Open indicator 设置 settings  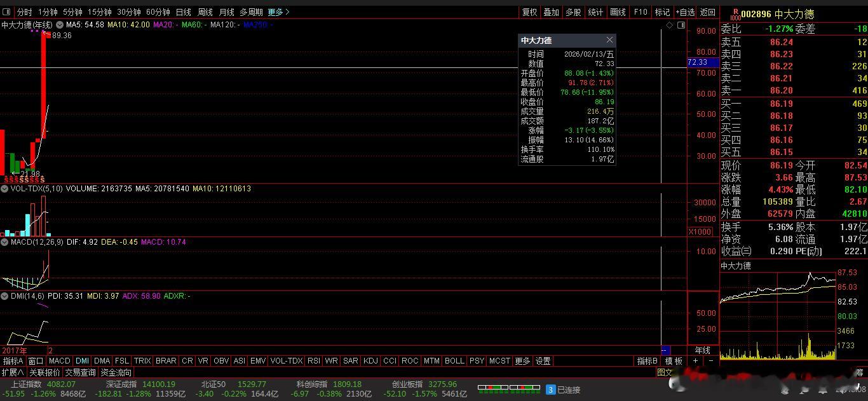(x=543, y=361)
